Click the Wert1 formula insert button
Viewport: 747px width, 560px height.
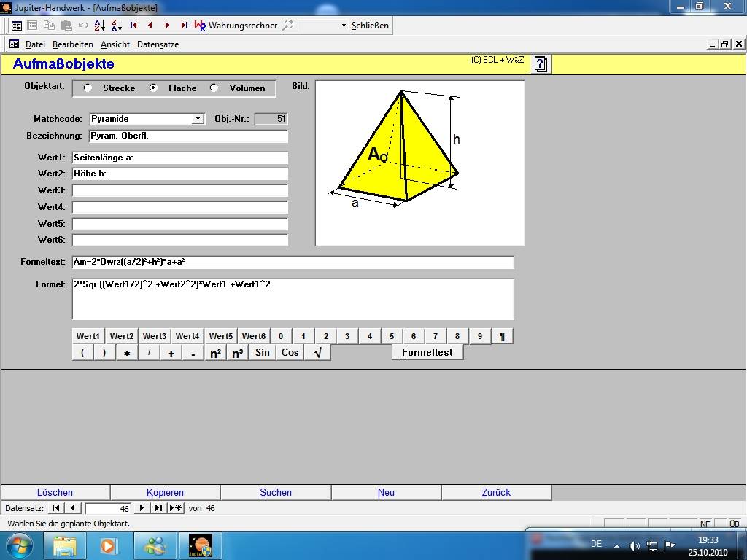88,336
